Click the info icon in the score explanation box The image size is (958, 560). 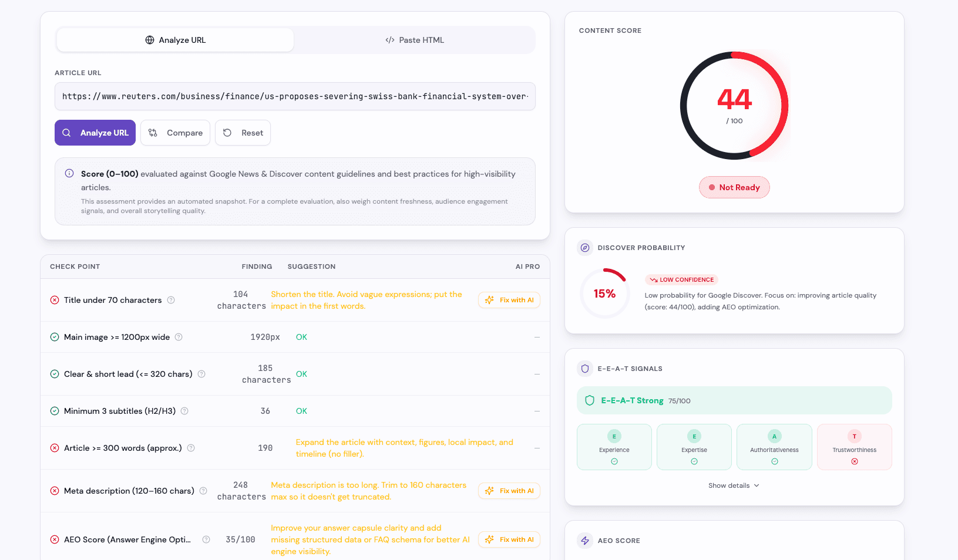tap(69, 173)
